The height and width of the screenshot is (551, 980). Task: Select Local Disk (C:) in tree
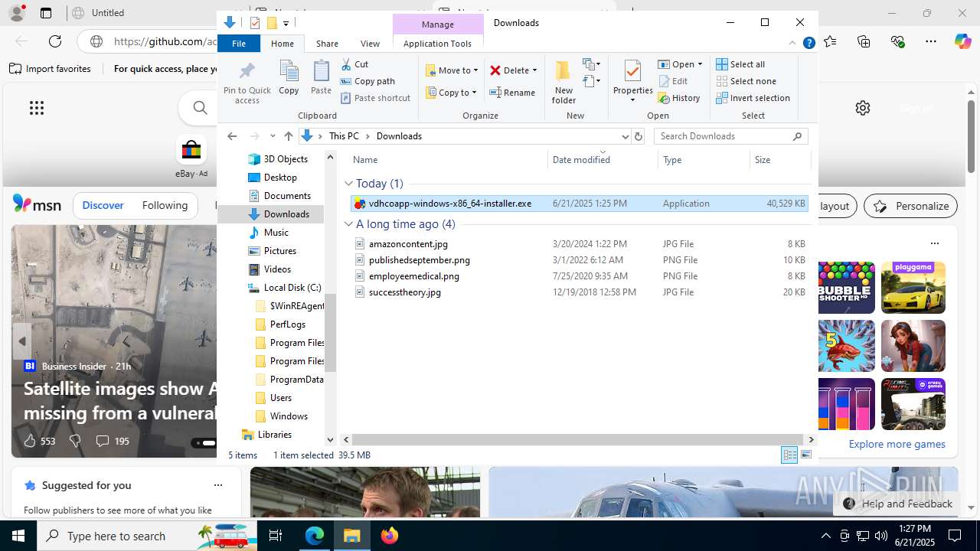(283, 288)
